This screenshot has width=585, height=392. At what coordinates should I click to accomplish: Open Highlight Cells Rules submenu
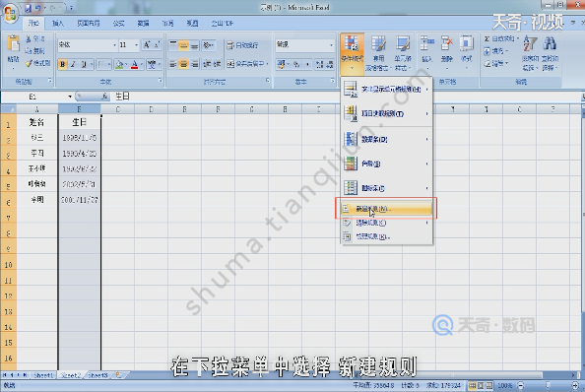tap(386, 90)
